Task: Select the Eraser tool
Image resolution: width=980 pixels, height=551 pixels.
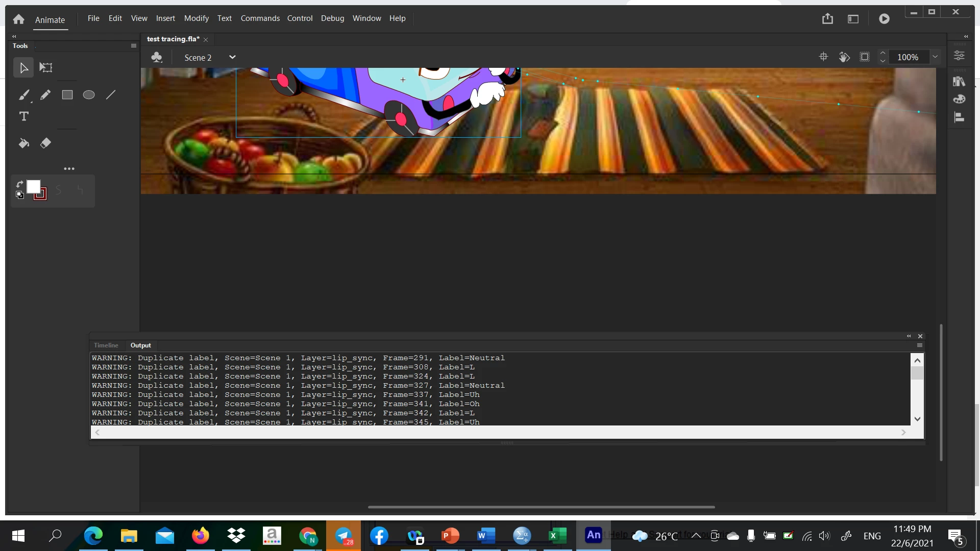Action: [x=45, y=143]
